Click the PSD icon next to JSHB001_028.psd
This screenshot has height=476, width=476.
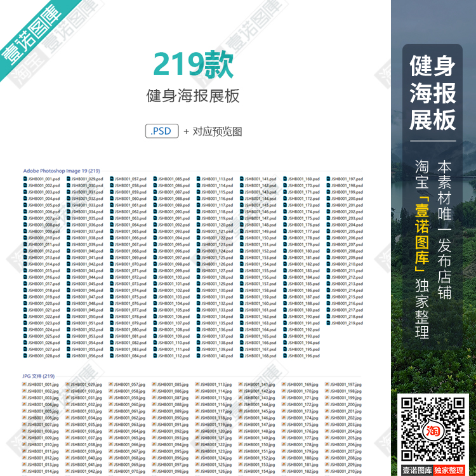click(25, 356)
